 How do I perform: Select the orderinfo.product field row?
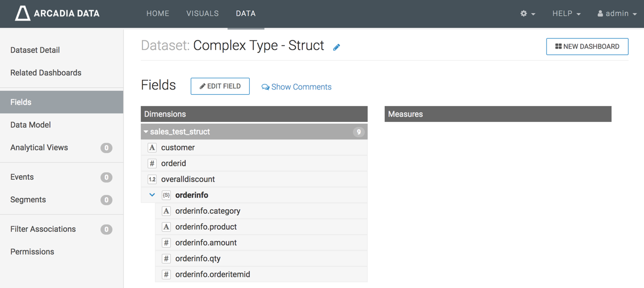206,227
